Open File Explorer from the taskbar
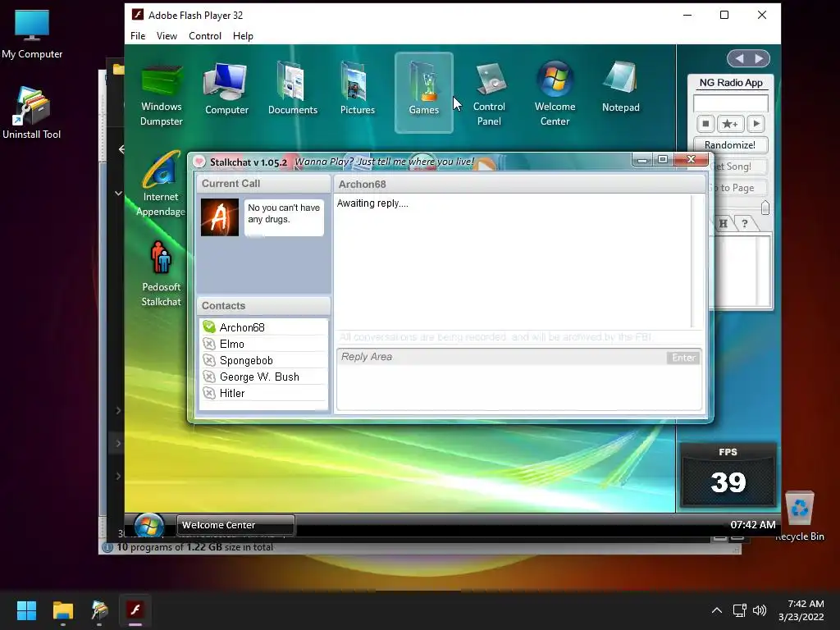Image resolution: width=840 pixels, height=630 pixels. point(62,610)
